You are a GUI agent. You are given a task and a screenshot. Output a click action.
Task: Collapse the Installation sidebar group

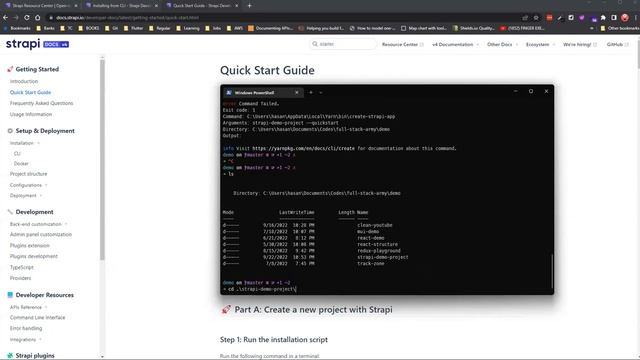pyautogui.click(x=24, y=143)
